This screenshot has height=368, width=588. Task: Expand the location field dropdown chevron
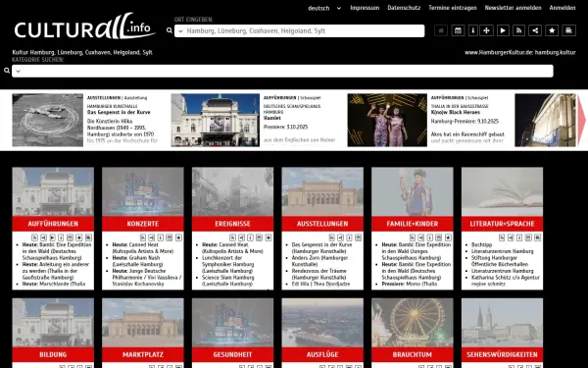pos(180,30)
